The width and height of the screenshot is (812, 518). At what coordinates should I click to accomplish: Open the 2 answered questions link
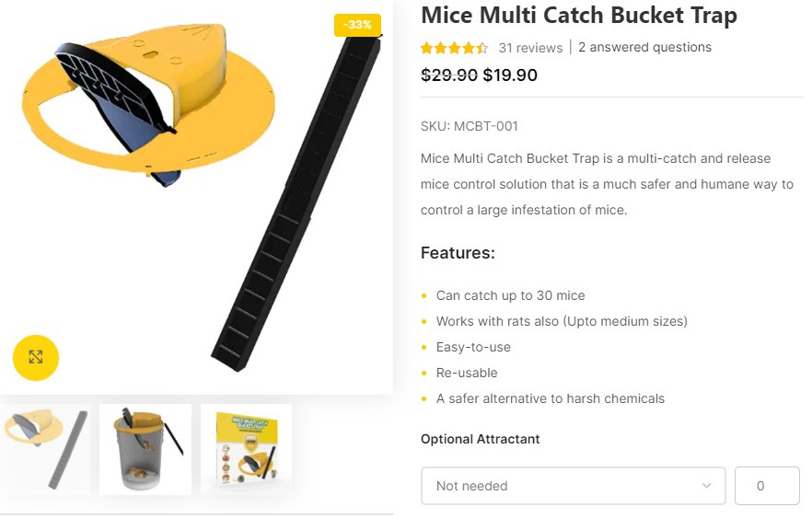pyautogui.click(x=644, y=48)
